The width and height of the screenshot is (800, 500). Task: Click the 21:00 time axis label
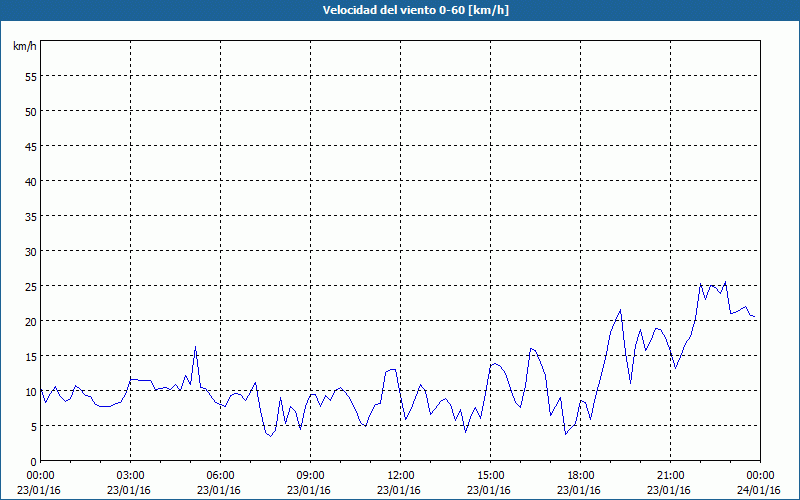tap(670, 476)
